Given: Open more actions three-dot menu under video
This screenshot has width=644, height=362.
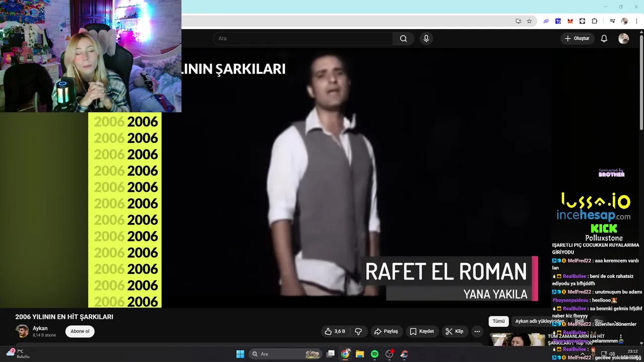Looking at the screenshot, I should click(x=477, y=331).
